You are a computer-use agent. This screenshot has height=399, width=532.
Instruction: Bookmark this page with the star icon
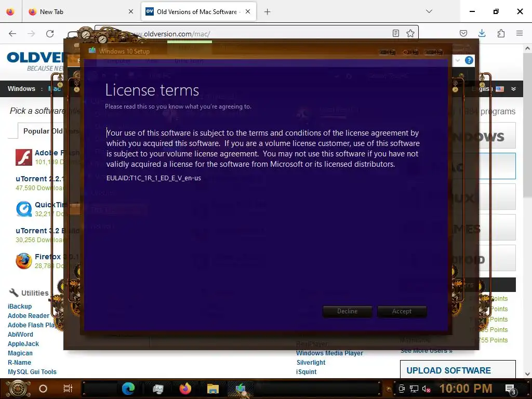tap(410, 33)
